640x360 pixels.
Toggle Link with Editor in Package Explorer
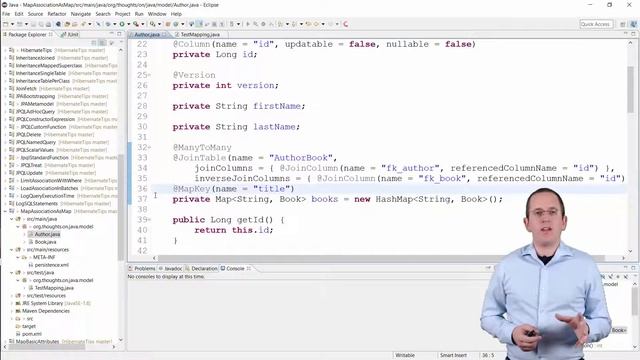(102, 43)
